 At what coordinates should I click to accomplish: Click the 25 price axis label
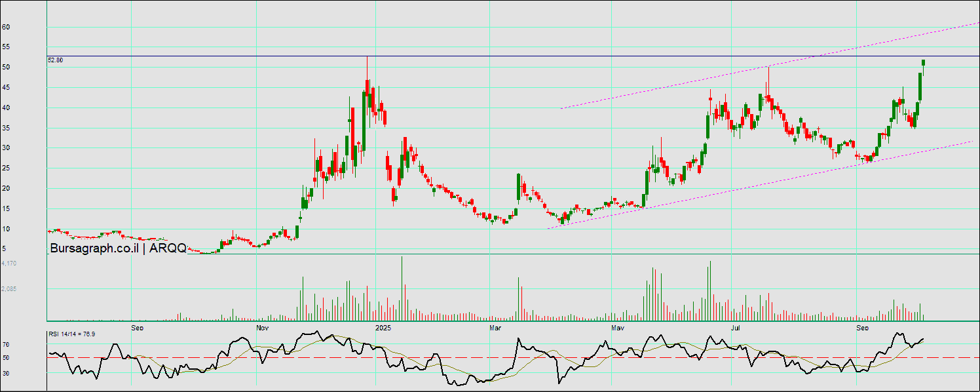(5, 168)
